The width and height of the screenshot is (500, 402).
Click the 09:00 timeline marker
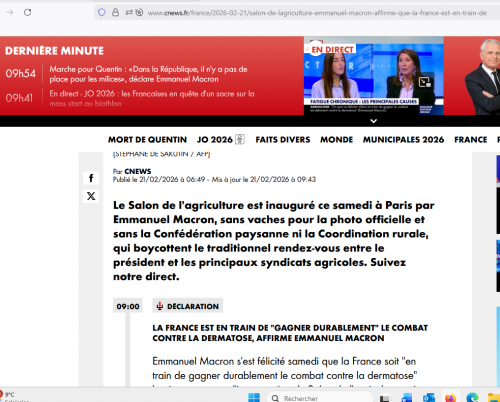[128, 306]
